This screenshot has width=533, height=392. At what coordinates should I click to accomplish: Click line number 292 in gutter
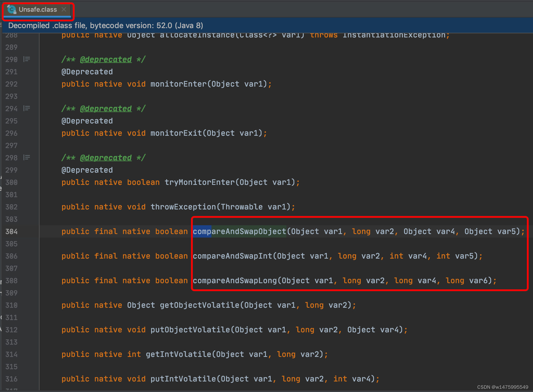(11, 84)
